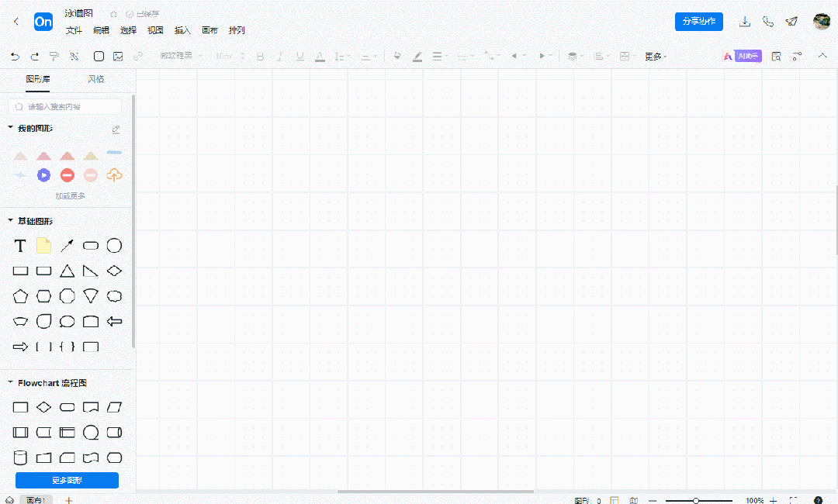Open the 选择 menu
This screenshot has width=838, height=504.
tap(128, 30)
